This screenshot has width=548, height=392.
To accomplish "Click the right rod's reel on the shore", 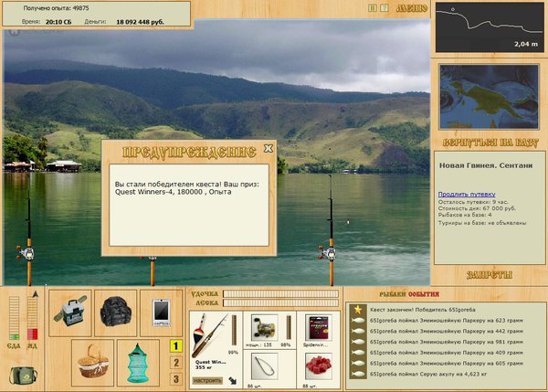I will pos(329,253).
